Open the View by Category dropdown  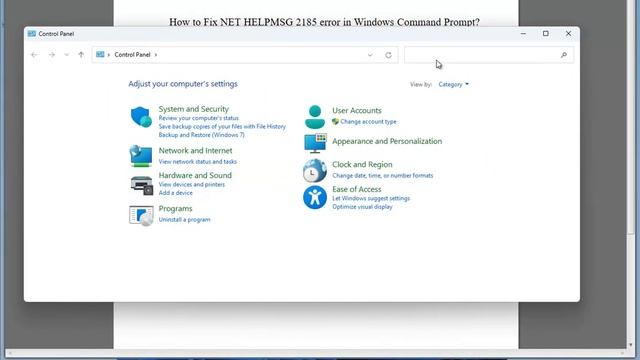click(x=453, y=84)
